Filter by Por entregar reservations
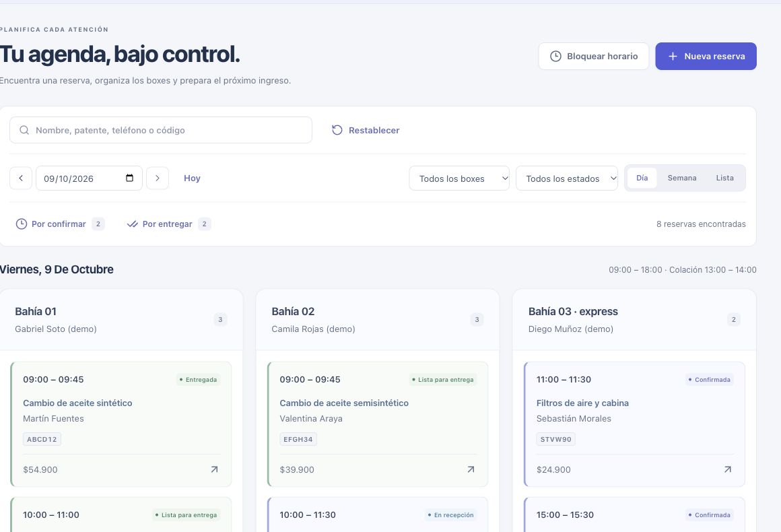The height and width of the screenshot is (532, 781). 169,224
